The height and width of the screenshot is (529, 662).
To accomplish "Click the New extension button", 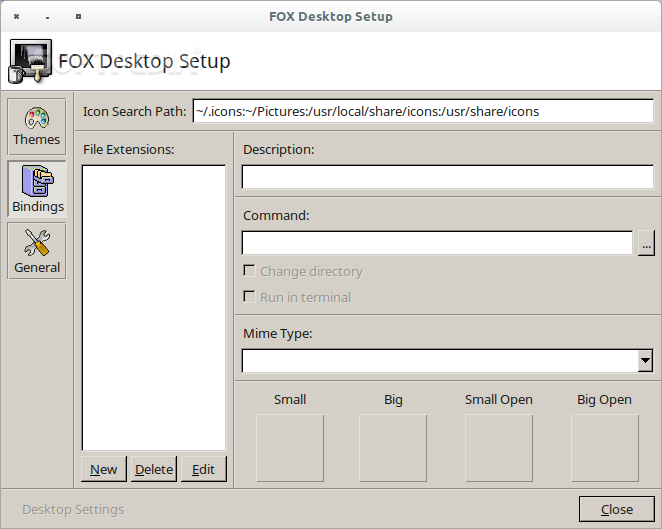I will [x=103, y=469].
